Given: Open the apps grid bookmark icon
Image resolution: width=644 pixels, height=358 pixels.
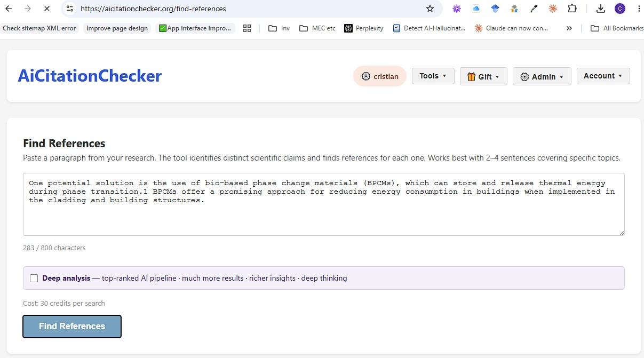Looking at the screenshot, I should tap(247, 28).
